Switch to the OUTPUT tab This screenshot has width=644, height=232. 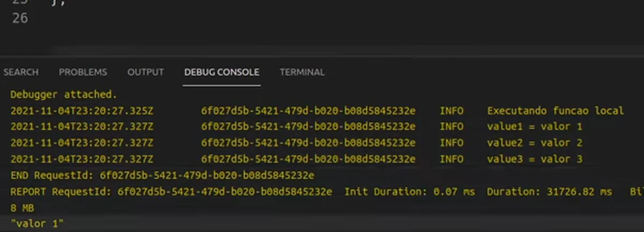(x=145, y=72)
